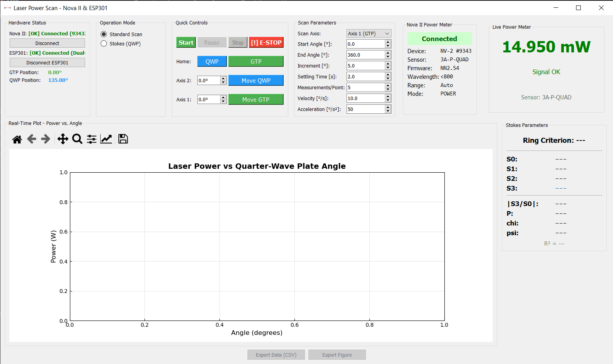Click the Save figure floppy disk icon
This screenshot has width=613, height=364.
pos(123,139)
